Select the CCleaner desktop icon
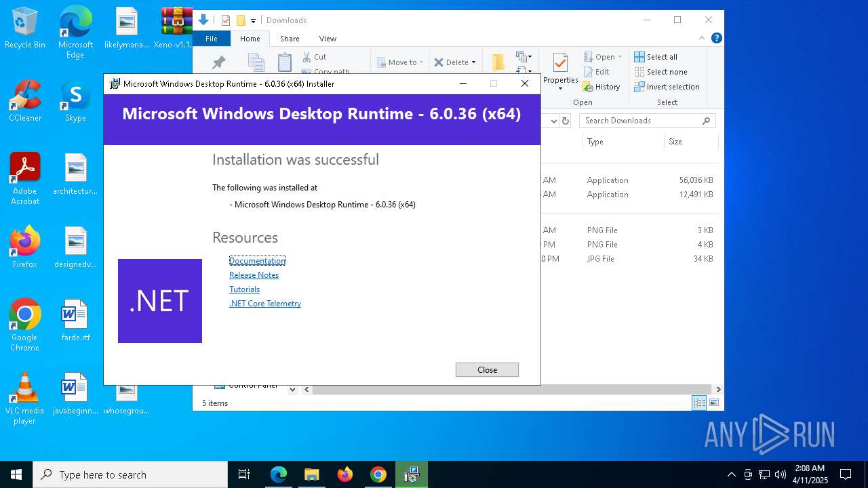 (x=25, y=101)
